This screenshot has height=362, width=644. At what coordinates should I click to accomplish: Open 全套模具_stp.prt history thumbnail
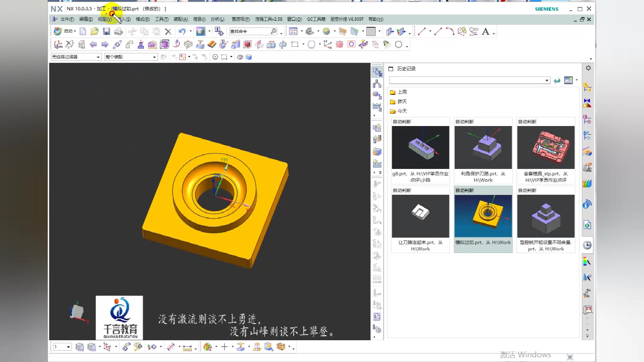click(x=546, y=147)
